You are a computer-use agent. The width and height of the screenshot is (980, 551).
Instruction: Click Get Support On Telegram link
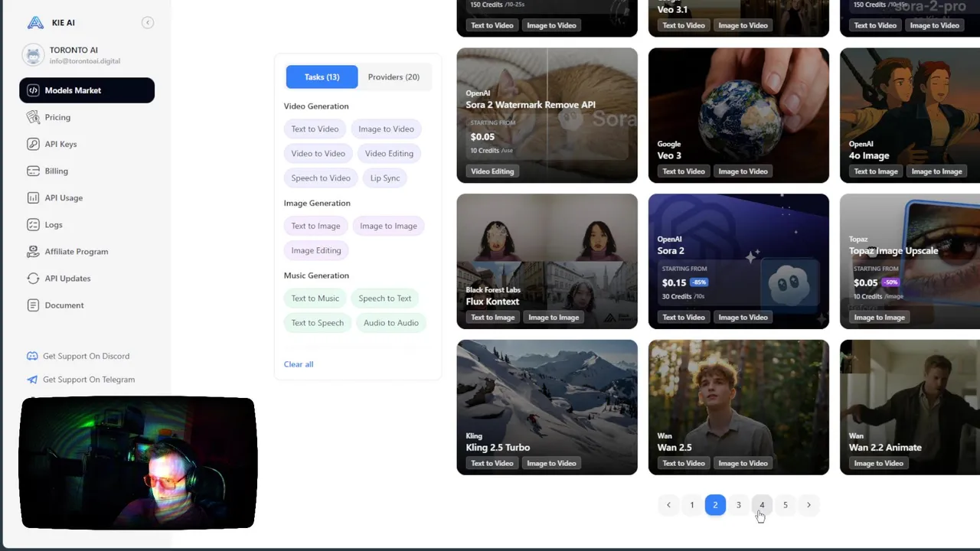[89, 380]
